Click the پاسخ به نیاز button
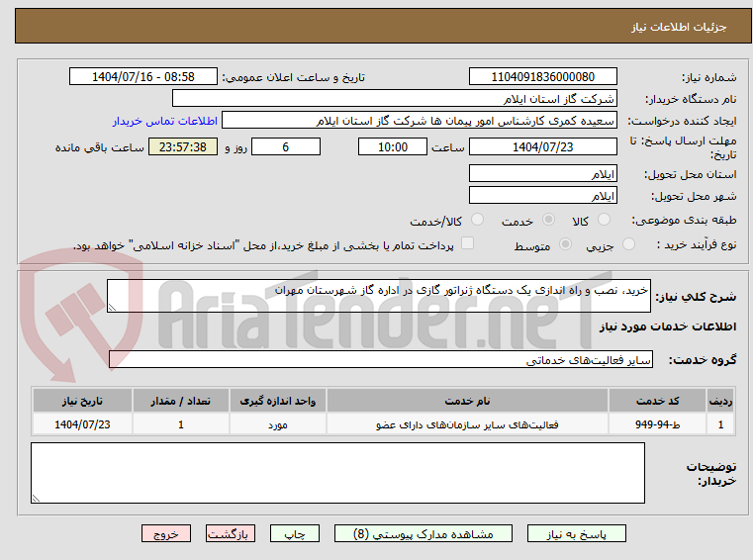This screenshot has height=560, width=753. pos(576,533)
